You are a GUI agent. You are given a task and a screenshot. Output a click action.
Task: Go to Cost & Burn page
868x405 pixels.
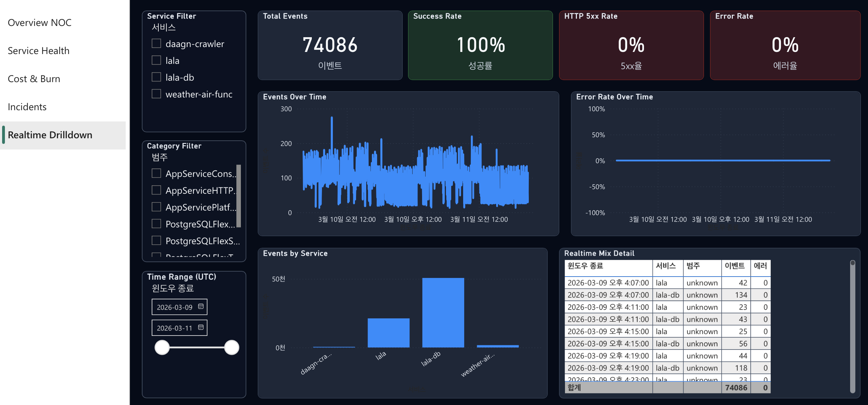(x=34, y=79)
